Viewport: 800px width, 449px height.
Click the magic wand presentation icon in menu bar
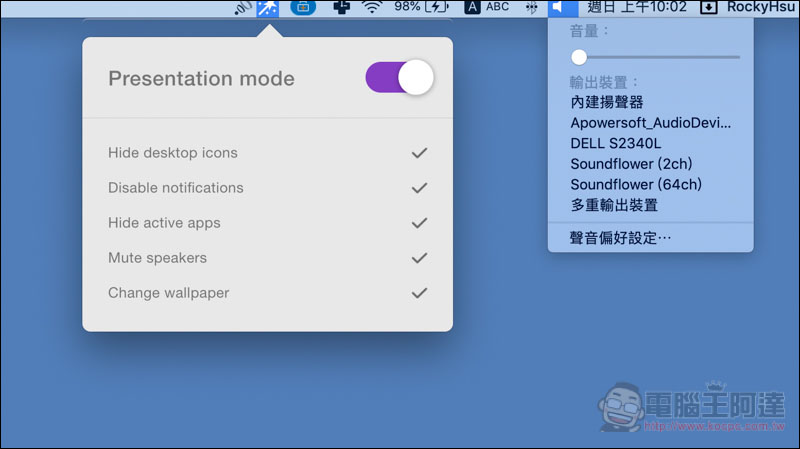[x=267, y=8]
